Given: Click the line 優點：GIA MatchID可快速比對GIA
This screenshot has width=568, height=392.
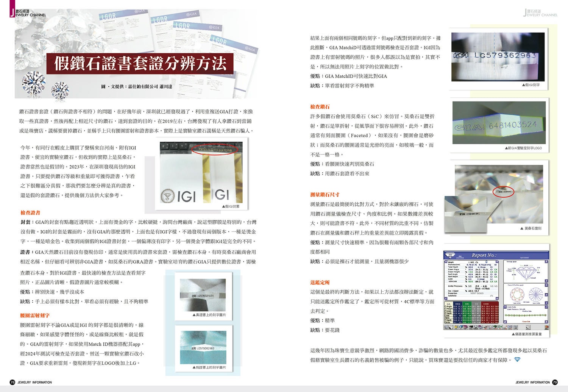Looking at the screenshot, I should (348, 76).
